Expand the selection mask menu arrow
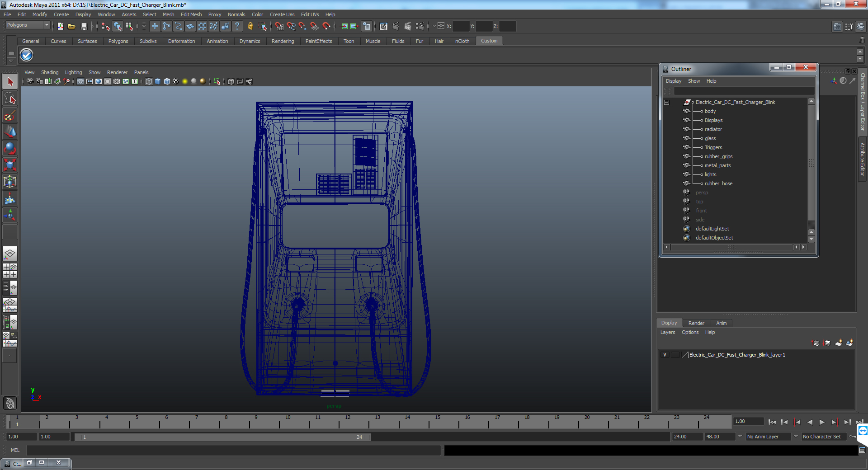 point(144,26)
